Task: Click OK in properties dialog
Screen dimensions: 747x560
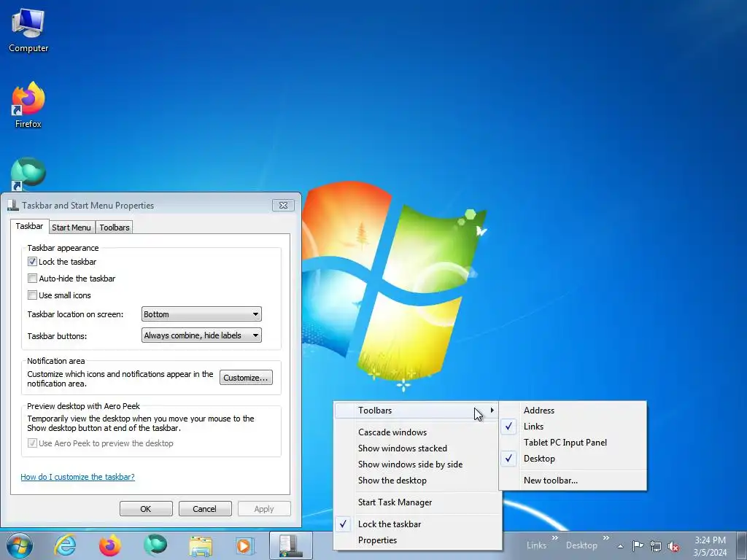Action: click(146, 508)
